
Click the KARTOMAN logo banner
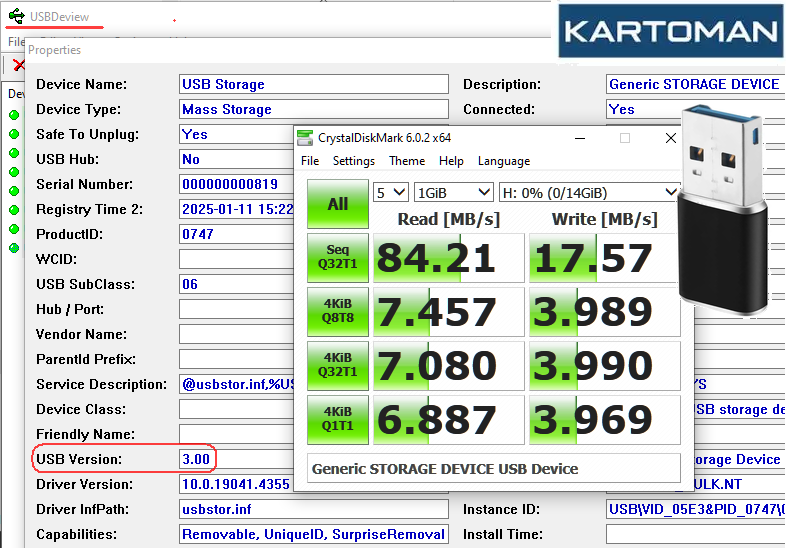pyautogui.click(x=670, y=32)
